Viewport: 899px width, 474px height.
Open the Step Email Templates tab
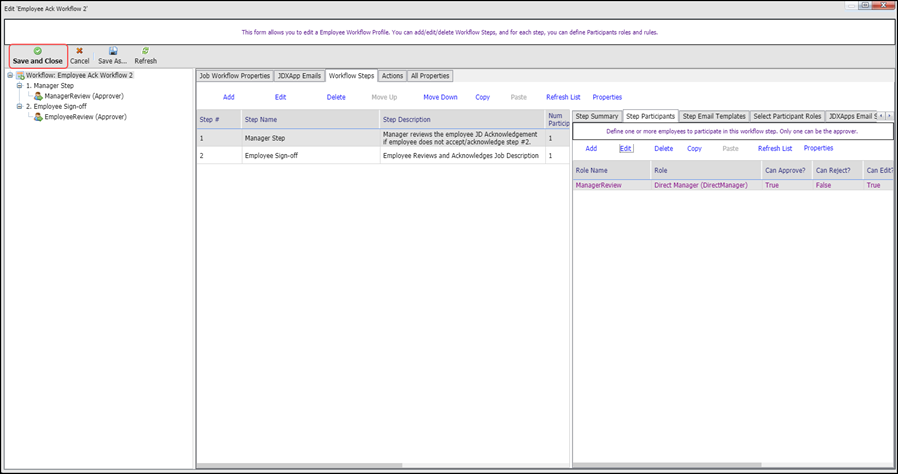tap(714, 117)
